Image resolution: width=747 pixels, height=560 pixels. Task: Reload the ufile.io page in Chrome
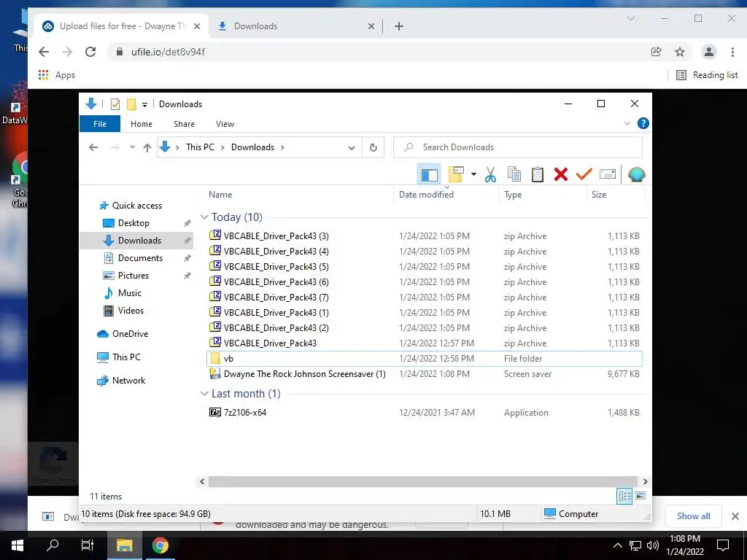click(90, 52)
